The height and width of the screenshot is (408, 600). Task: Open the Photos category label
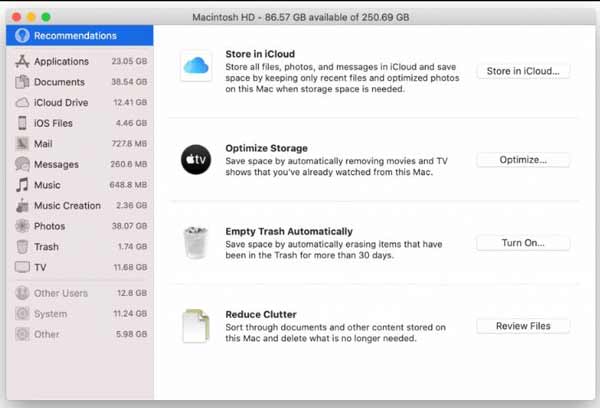click(x=49, y=226)
